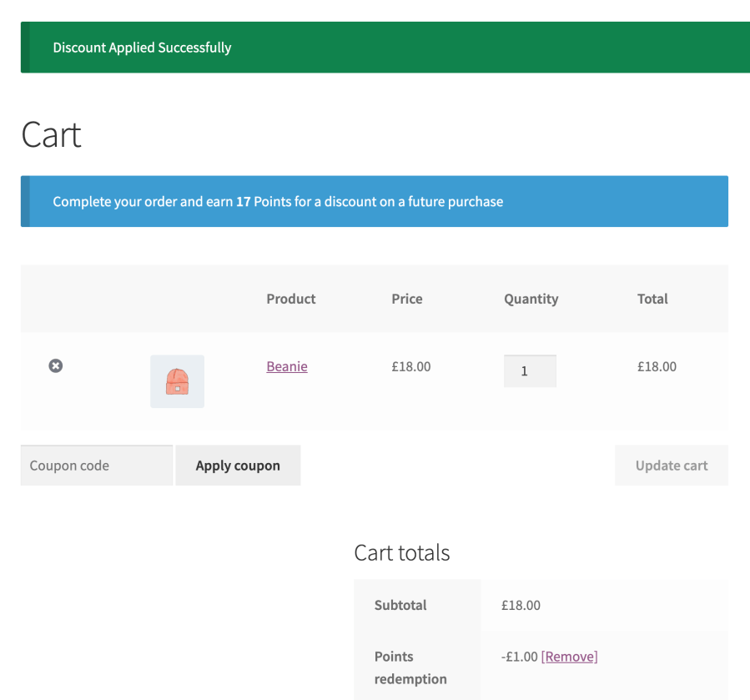
Task: Click the circular X delete icon
Action: pos(55,365)
